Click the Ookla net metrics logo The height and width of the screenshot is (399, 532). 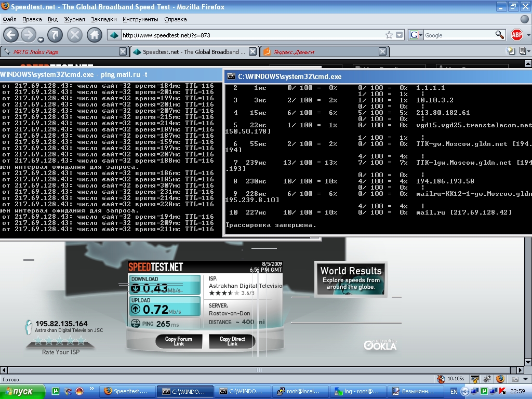pyautogui.click(x=380, y=345)
